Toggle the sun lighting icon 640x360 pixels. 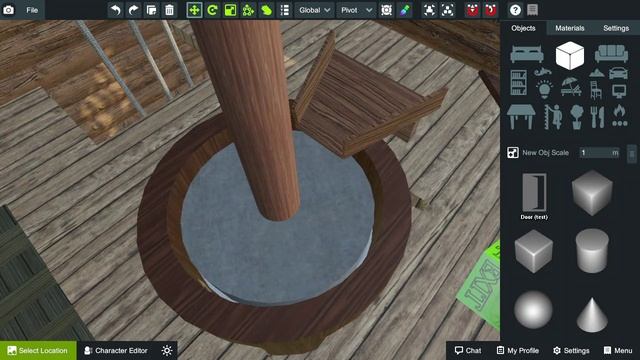167,351
